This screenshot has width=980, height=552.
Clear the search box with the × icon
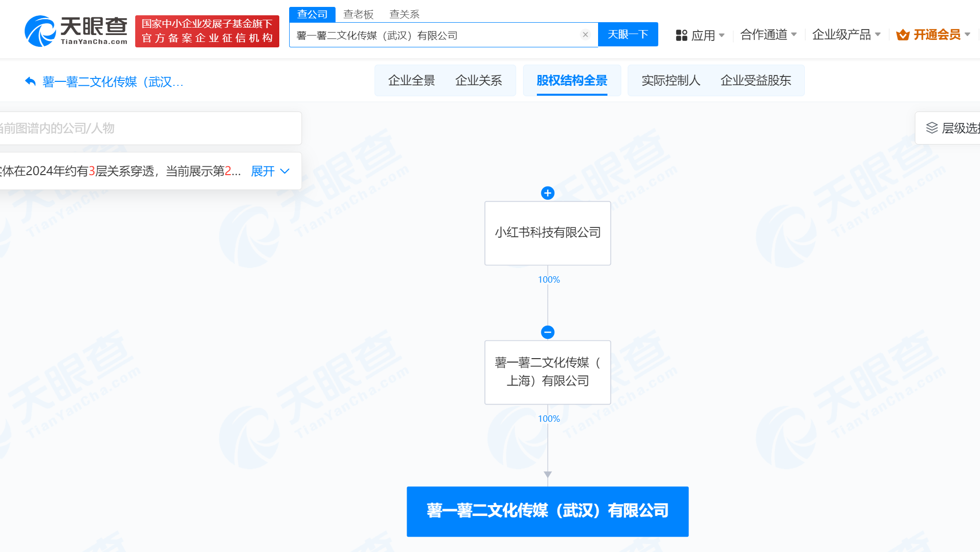point(585,34)
